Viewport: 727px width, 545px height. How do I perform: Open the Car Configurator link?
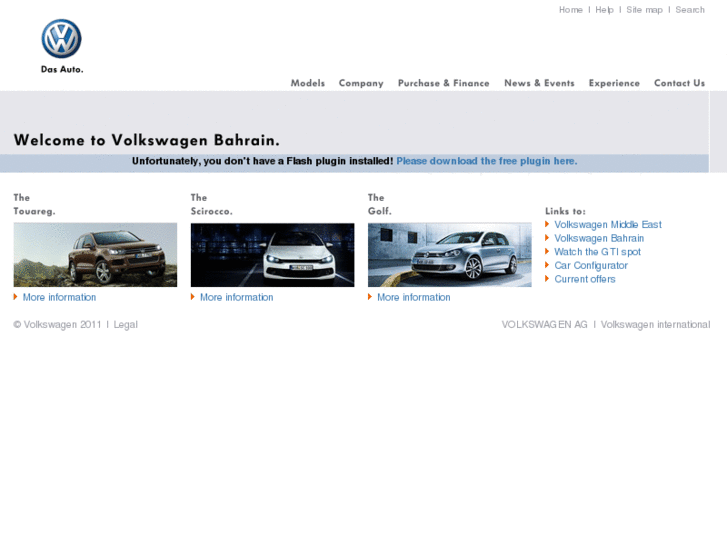coord(591,265)
